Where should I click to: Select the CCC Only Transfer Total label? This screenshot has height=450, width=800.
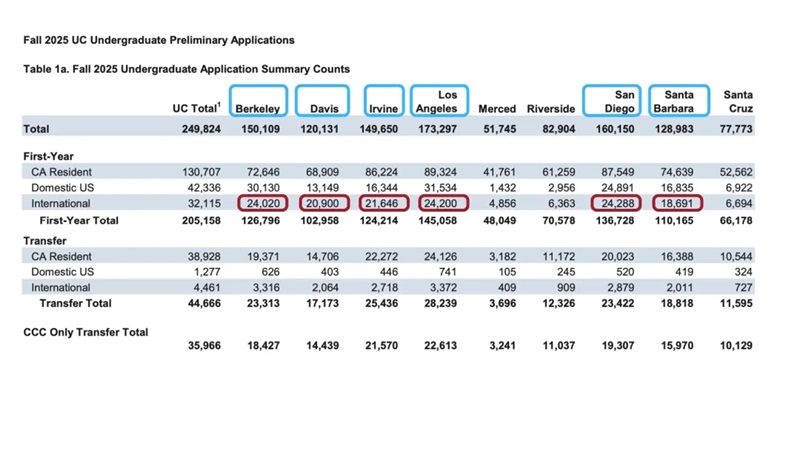85,332
